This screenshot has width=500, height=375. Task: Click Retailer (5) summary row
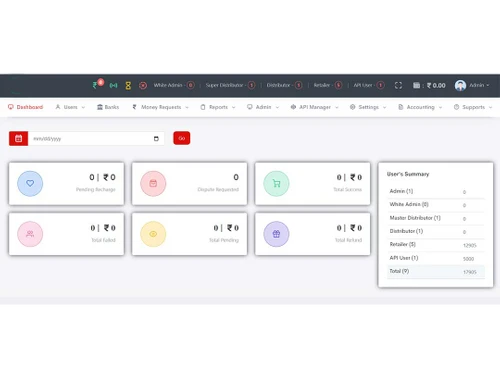pyautogui.click(x=436, y=245)
